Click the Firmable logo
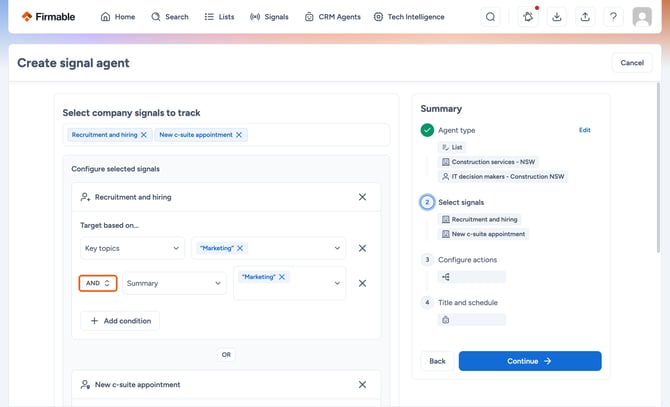The width and height of the screenshot is (670, 407). [48, 17]
